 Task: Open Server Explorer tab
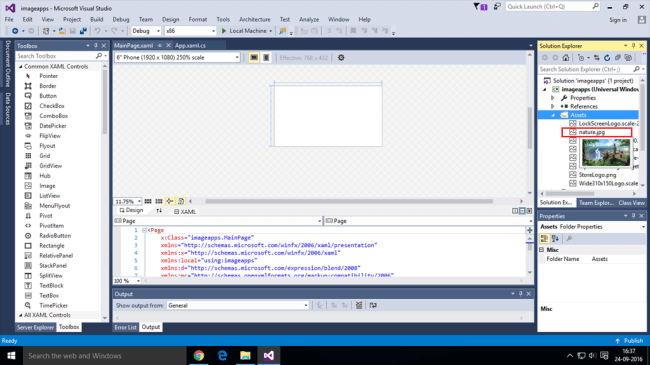tap(35, 327)
